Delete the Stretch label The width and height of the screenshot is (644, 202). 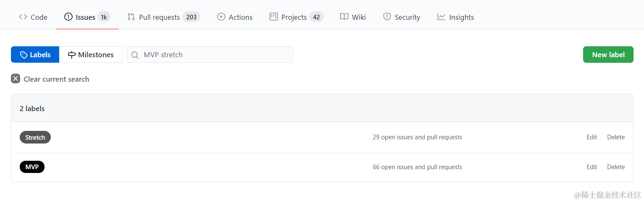(616, 137)
